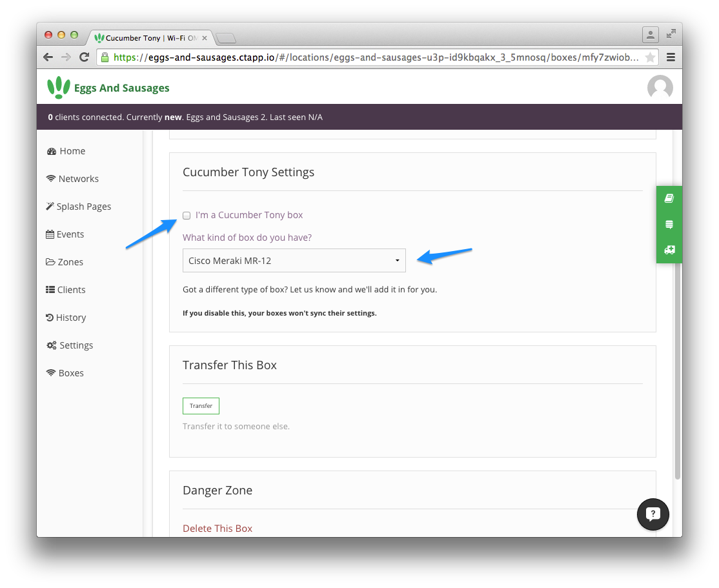Click the Eggs And Sausages location title

pos(121,88)
